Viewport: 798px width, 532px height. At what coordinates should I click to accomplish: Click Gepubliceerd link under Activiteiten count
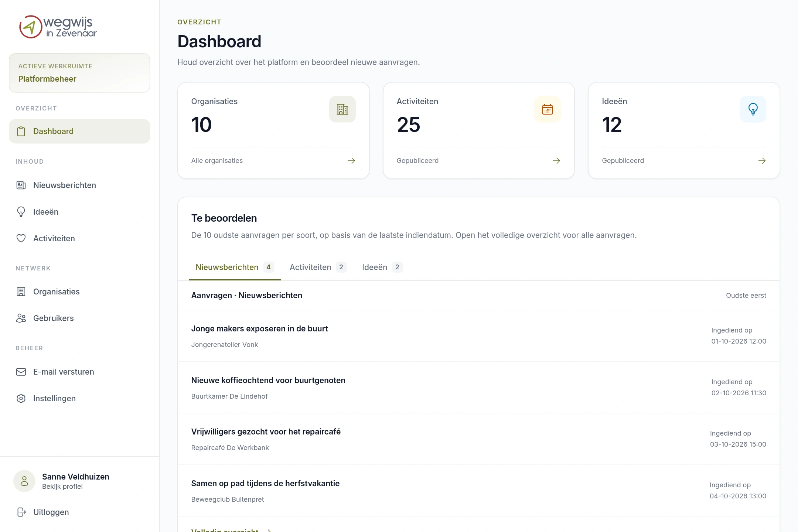pos(417,161)
